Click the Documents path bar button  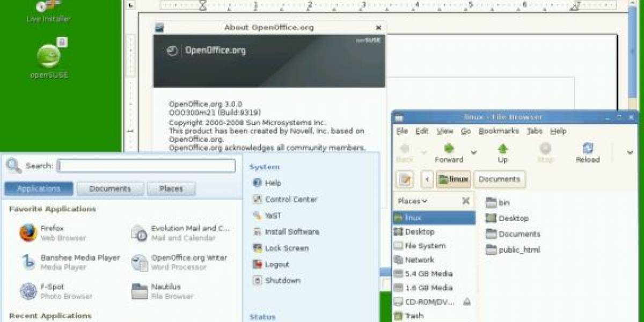pos(500,180)
